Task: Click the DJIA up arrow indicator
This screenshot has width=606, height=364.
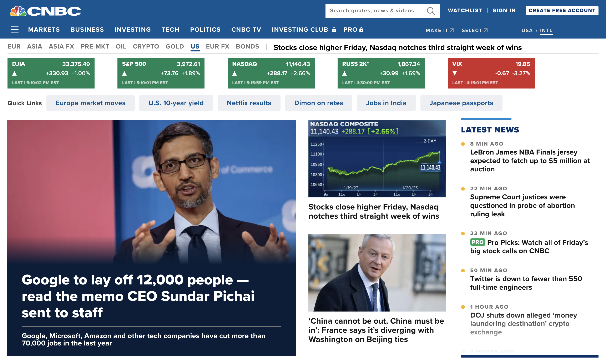Action: [14, 73]
